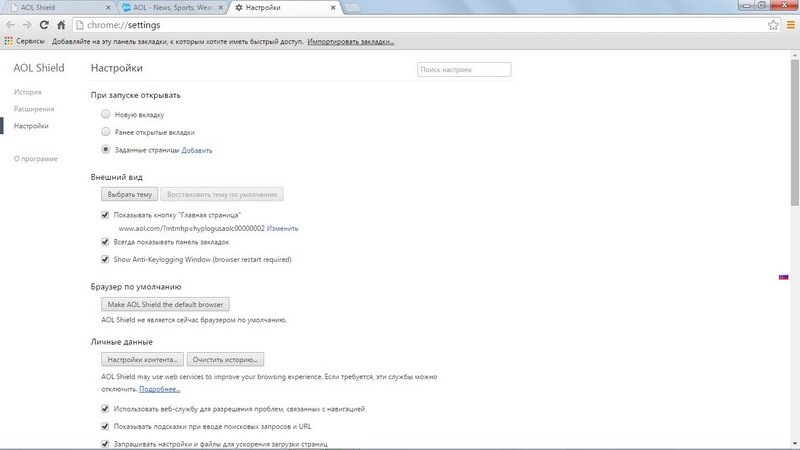Bookmark this page with the star icon
The height and width of the screenshot is (450, 800).
pyautogui.click(x=773, y=25)
